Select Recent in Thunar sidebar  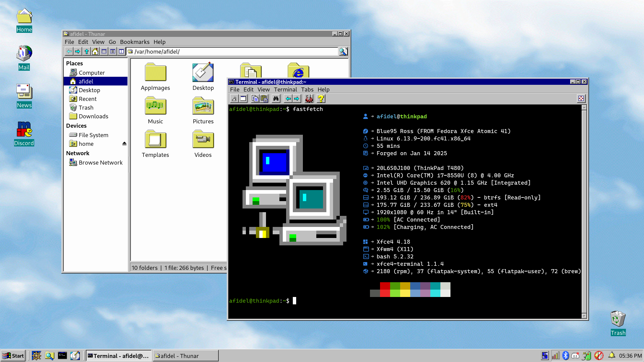pos(96,99)
